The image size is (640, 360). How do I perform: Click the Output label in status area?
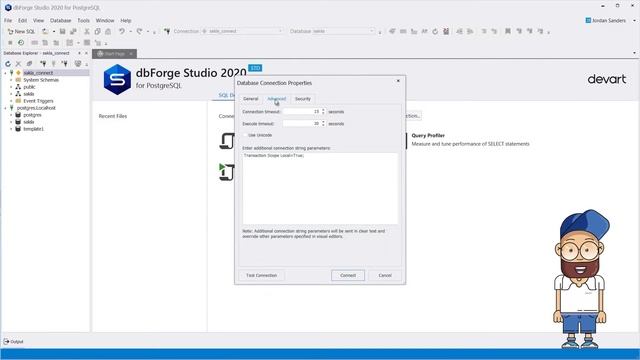pyautogui.click(x=17, y=342)
